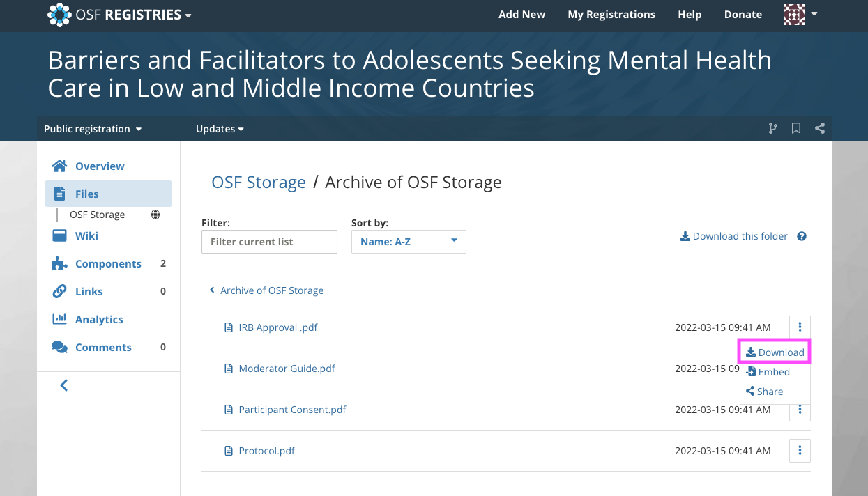Bookmark this registration using bookmark icon
868x496 pixels.
point(796,128)
